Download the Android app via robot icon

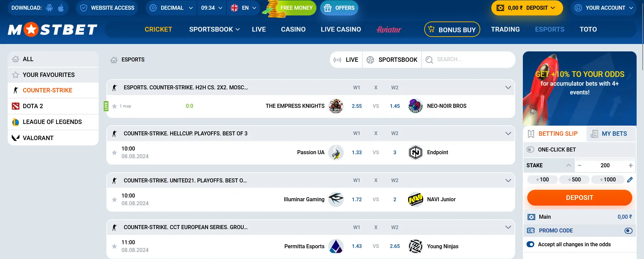click(x=49, y=8)
